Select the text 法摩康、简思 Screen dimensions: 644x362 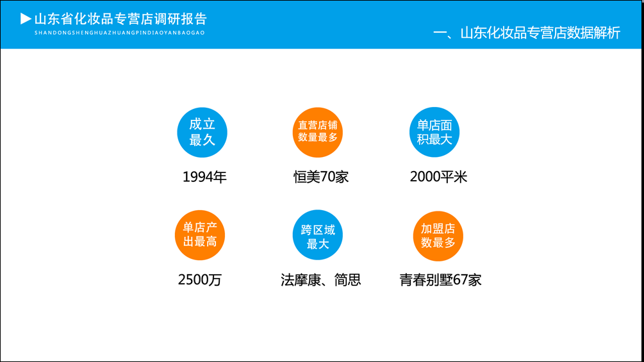(321, 279)
